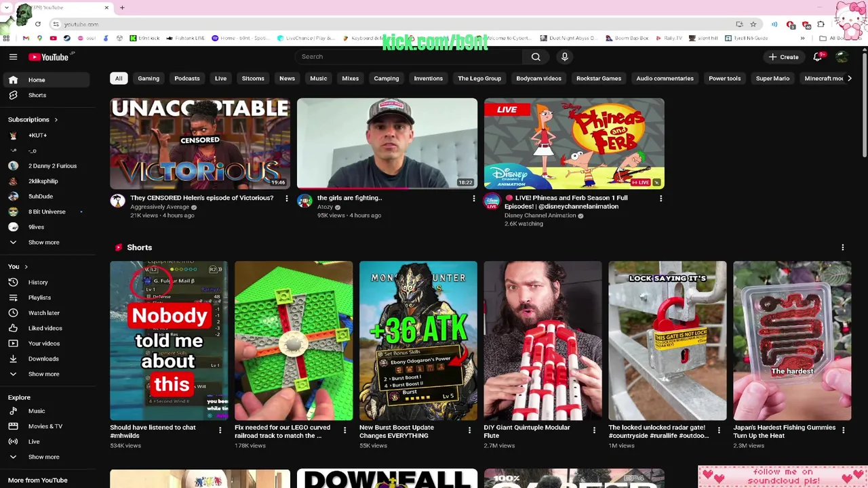
Task: Open the Home sidebar item
Action: (x=45, y=80)
